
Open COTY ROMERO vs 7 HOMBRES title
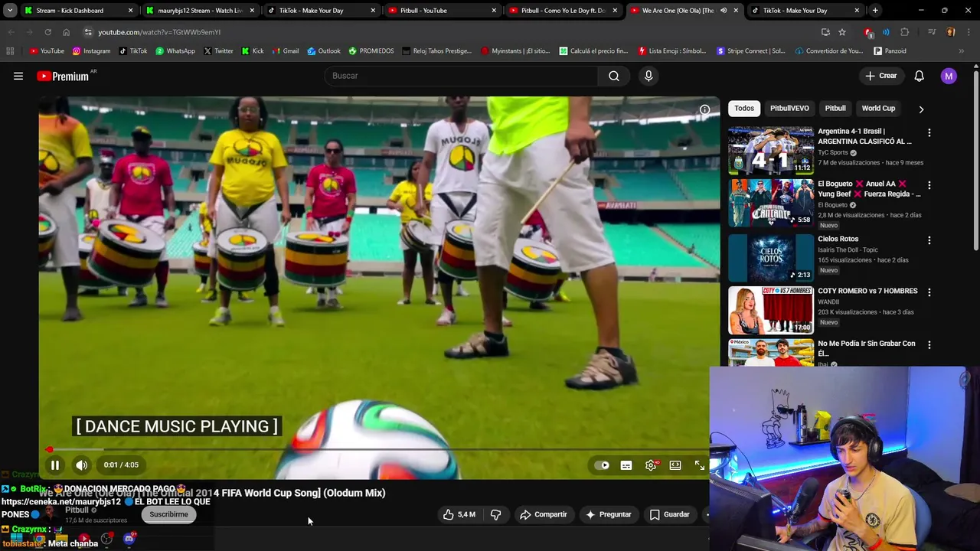tap(867, 291)
